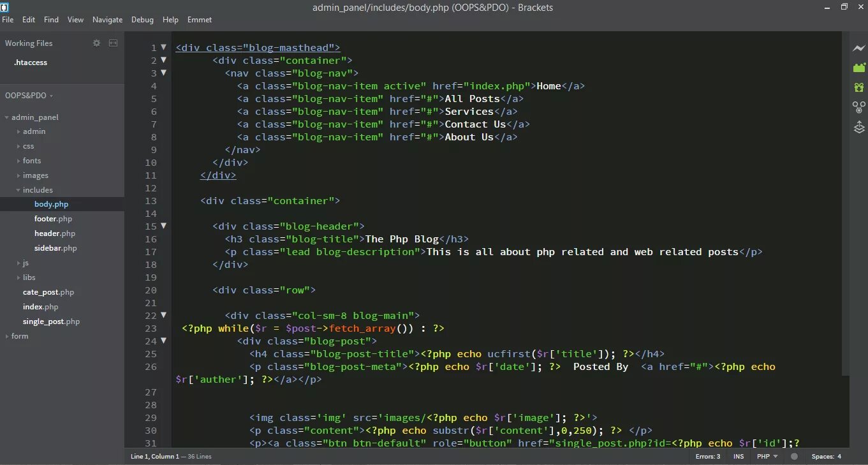Viewport: 868px width, 465px height.
Task: Open the Extension Manager brick icon
Action: tap(859, 67)
